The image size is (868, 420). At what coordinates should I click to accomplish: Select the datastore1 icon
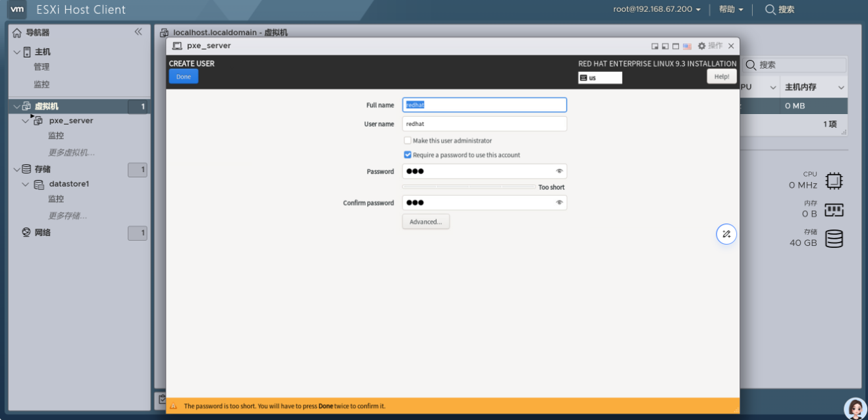click(39, 185)
